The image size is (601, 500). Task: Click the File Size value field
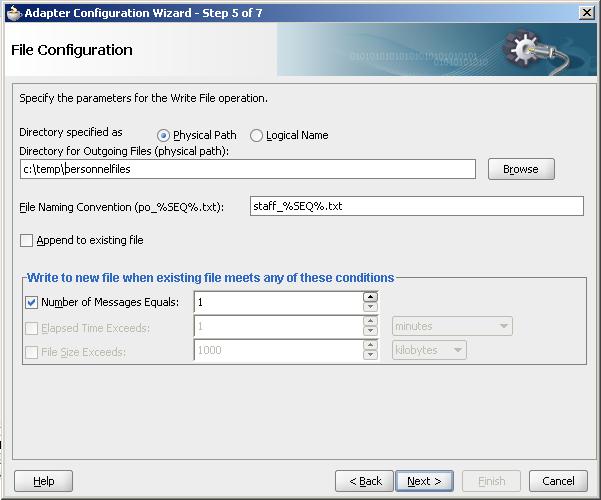pos(278,350)
